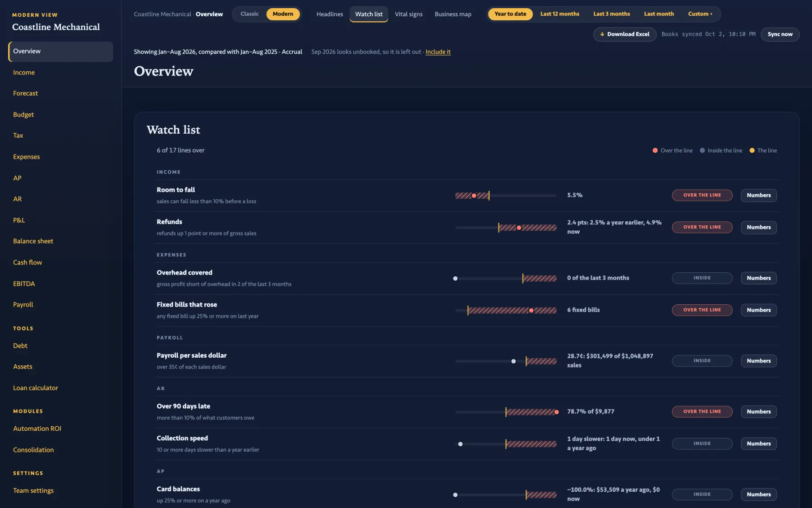Screen dimensions: 812x508
Task: Choose Last 12 months period
Action: pyautogui.click(x=560, y=14)
